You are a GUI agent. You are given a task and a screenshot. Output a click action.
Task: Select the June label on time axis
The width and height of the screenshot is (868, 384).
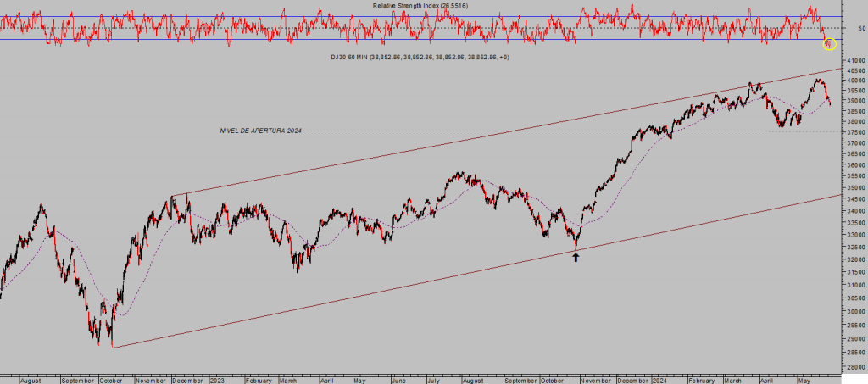399,381
